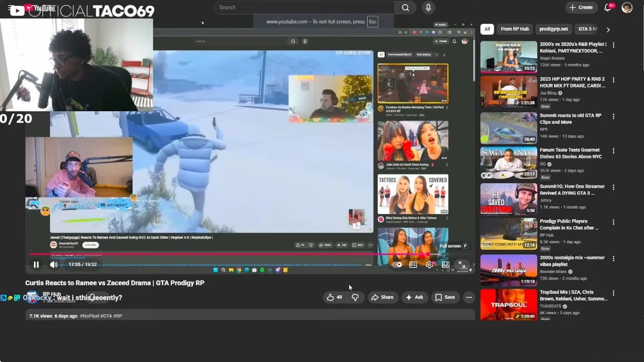Viewport: 644px width, 362px height.
Task: Click the #NoPixel hashtag
Action: pyautogui.click(x=90, y=316)
